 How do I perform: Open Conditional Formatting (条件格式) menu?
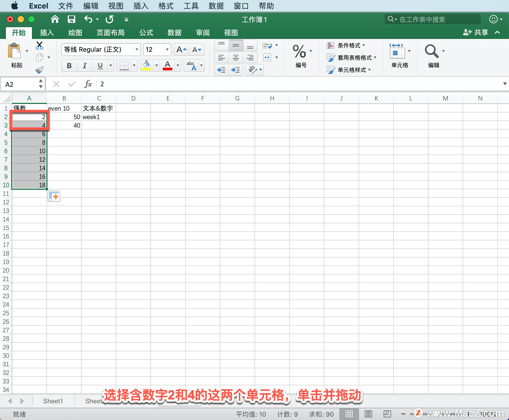[346, 45]
